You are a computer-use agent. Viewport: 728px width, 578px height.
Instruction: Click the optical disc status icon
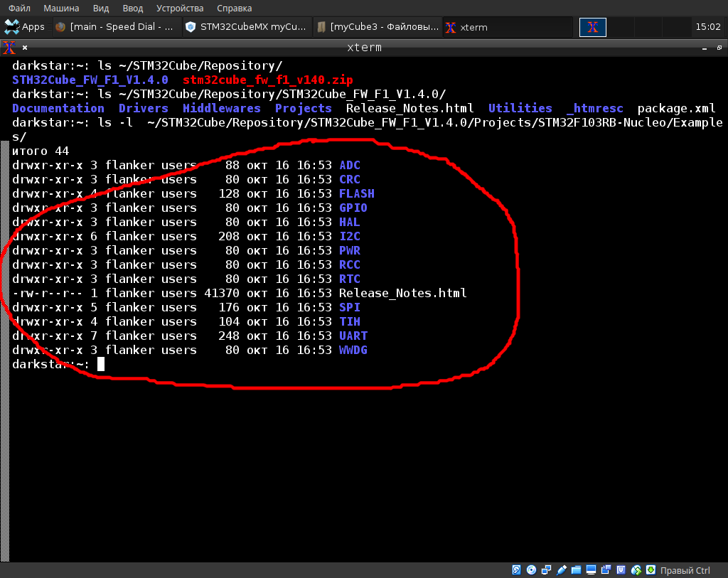[532, 570]
